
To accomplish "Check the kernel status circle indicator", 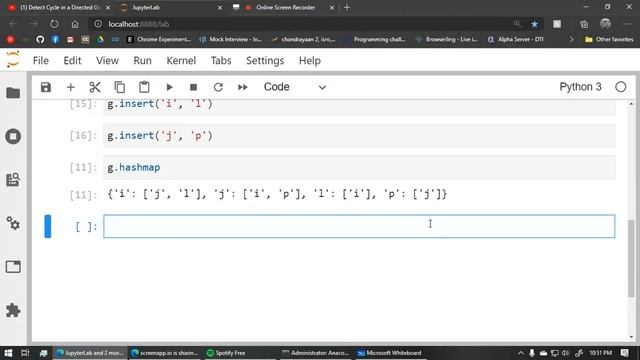I will coord(620,87).
